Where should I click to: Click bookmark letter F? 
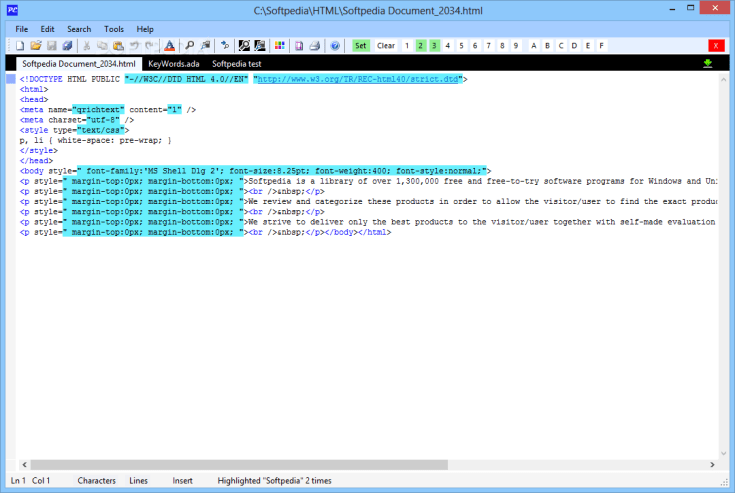click(601, 45)
